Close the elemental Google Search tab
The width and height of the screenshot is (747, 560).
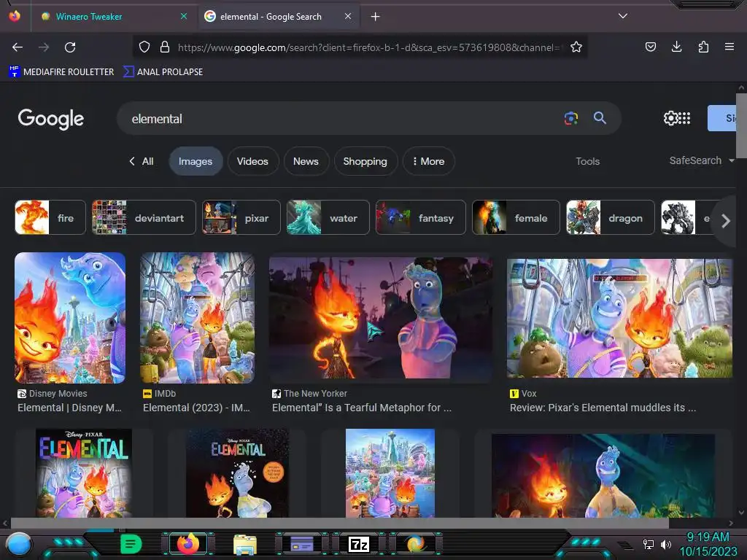click(x=348, y=16)
